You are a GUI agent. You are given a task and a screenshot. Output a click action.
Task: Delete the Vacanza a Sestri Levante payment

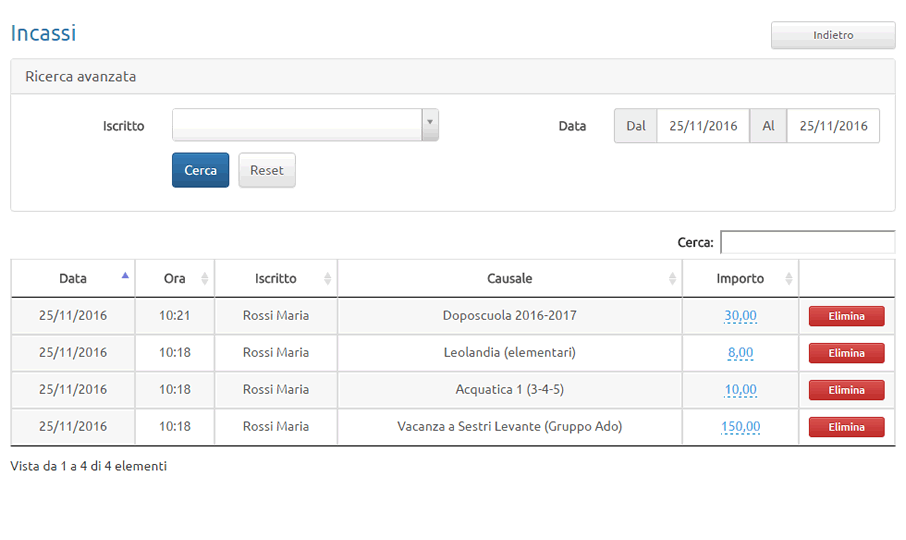[x=846, y=427]
